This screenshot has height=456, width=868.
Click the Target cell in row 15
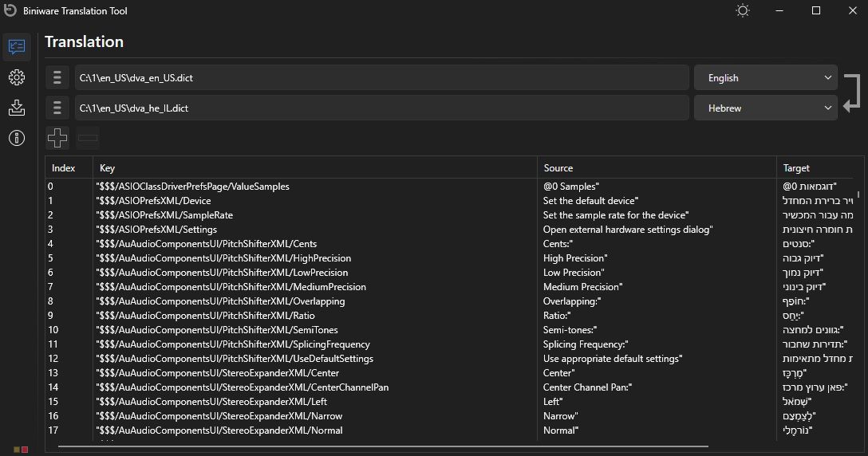tap(797, 403)
